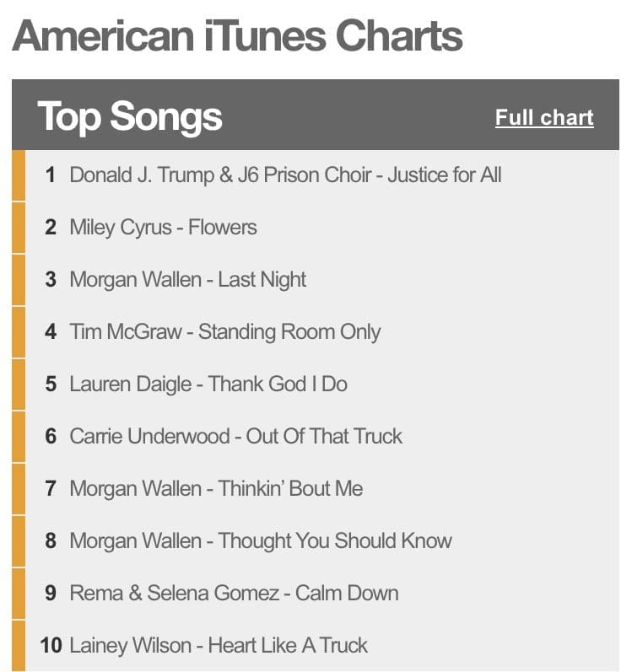
Task: Click the rank number 1
Action: pyautogui.click(x=51, y=175)
